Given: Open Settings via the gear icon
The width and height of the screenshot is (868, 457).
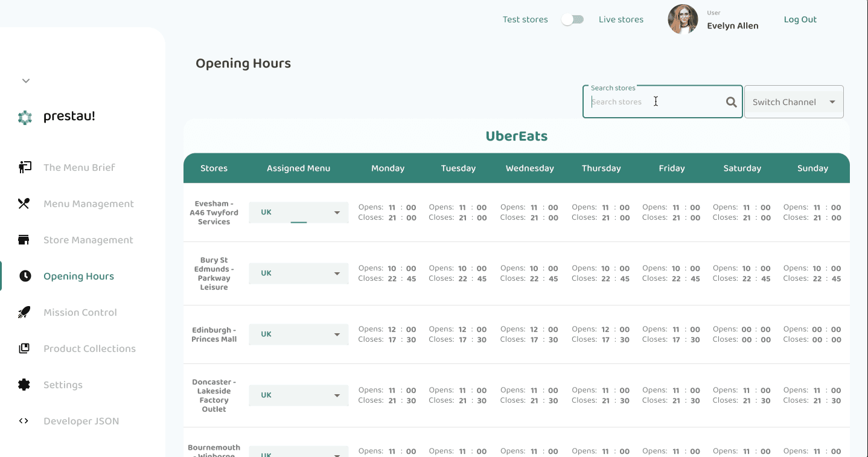Looking at the screenshot, I should pos(24,385).
